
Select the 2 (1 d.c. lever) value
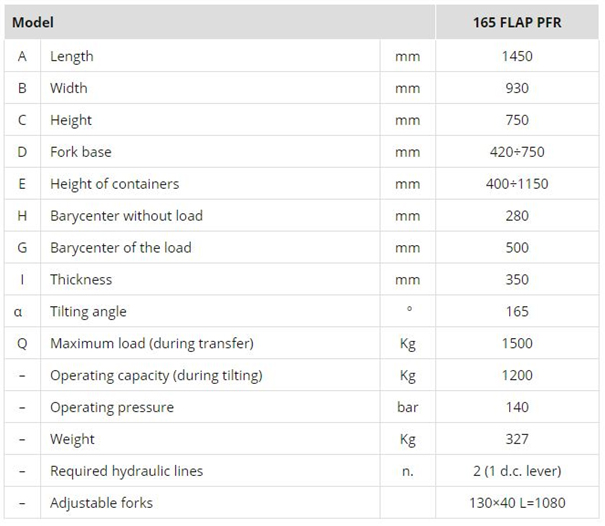(517, 471)
